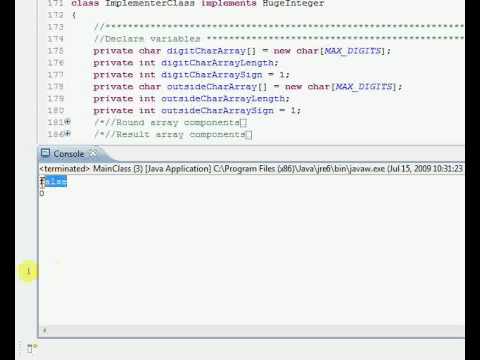This screenshot has width=480, height=360.
Task: Click 'MAX_DIGITS' constant on line 175
Action: click(x=353, y=51)
